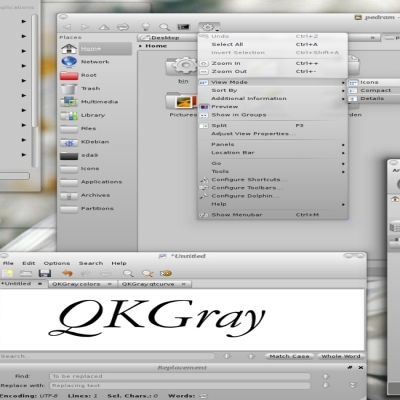This screenshot has height=400, width=400.
Task: Select the Applications place entry
Action: click(x=97, y=182)
